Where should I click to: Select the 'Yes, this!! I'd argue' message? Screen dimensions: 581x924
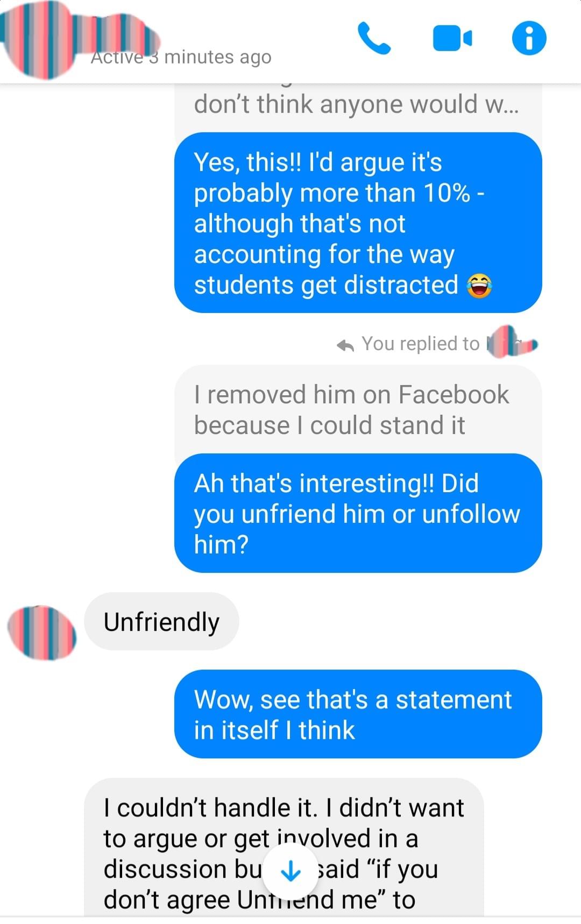pyautogui.click(x=358, y=223)
